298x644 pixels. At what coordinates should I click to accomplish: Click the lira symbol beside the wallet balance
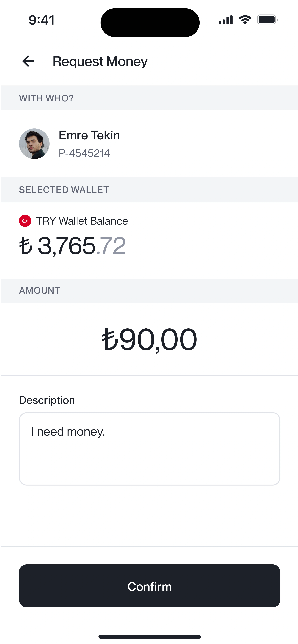pyautogui.click(x=26, y=246)
